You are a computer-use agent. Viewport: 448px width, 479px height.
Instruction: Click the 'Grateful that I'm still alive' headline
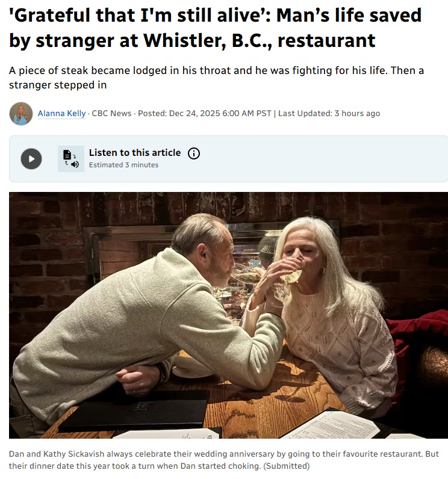215,28
